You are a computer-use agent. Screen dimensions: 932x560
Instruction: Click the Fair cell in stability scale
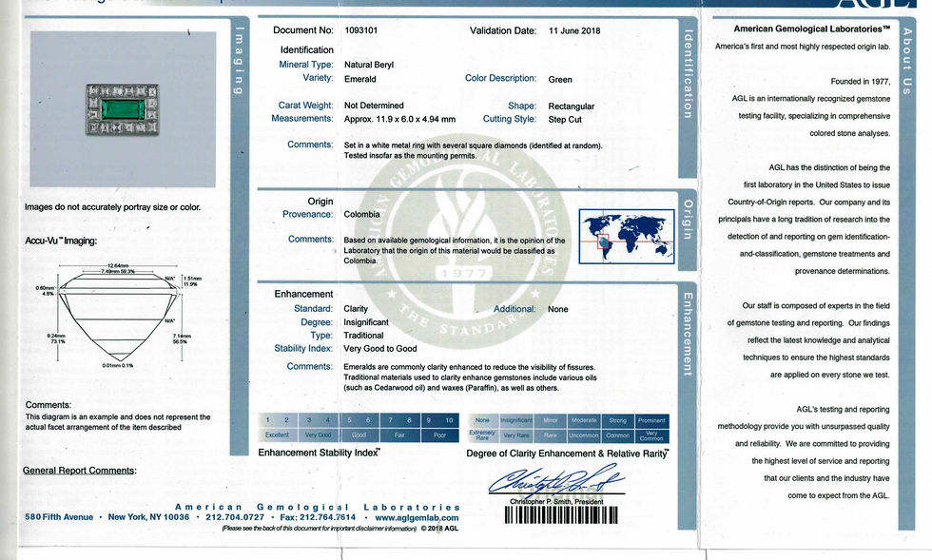pyautogui.click(x=399, y=435)
